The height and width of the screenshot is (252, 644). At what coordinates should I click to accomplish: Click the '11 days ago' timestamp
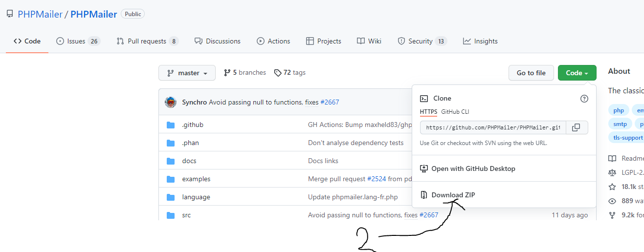point(570,215)
